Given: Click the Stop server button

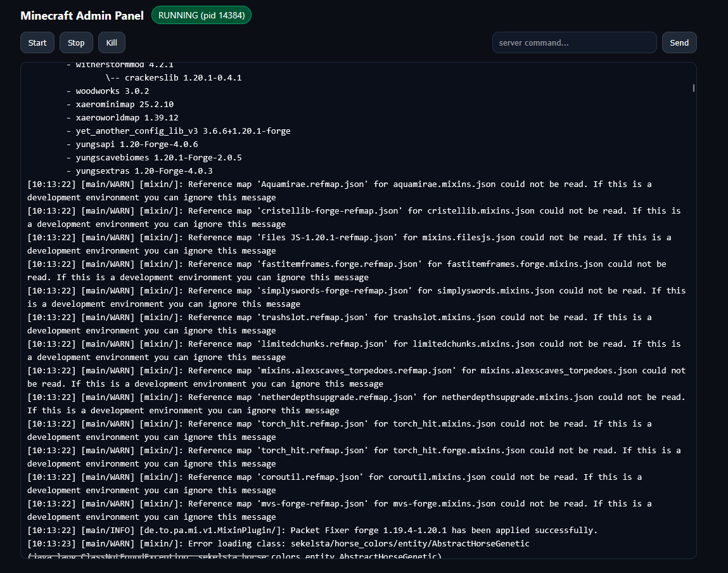Looking at the screenshot, I should pyautogui.click(x=76, y=42).
